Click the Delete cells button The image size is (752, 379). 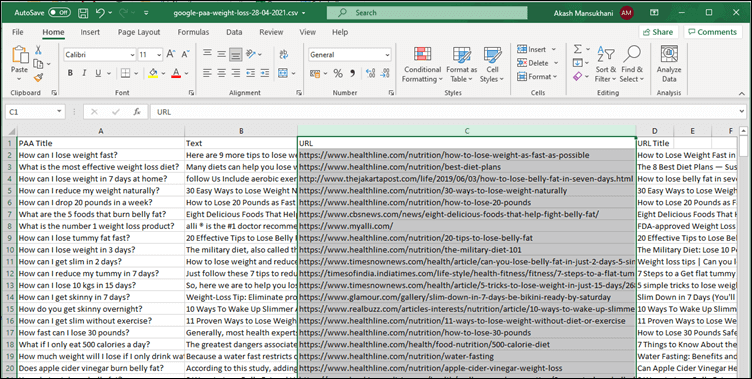click(538, 63)
